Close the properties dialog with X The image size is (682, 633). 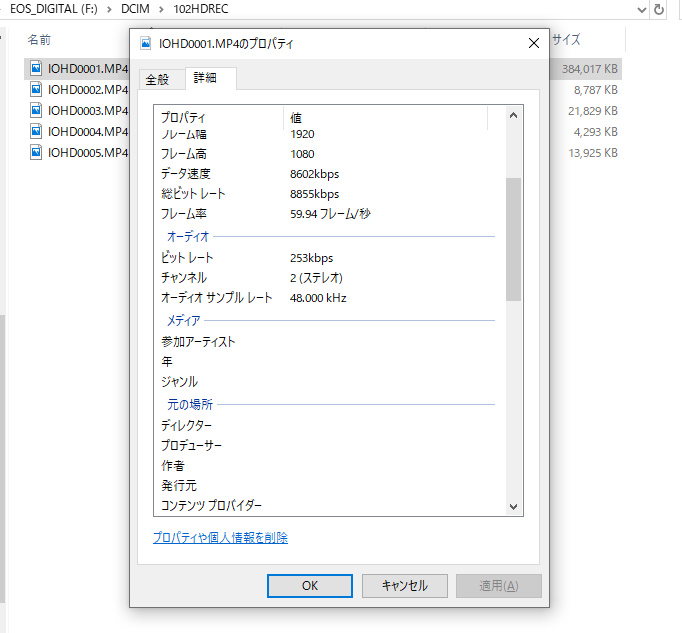pos(533,44)
